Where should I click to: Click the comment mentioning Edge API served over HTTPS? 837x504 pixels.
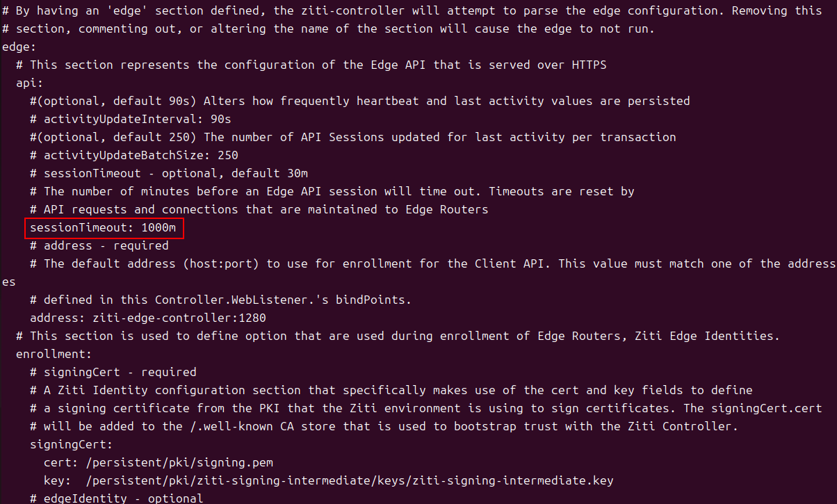[x=311, y=65]
